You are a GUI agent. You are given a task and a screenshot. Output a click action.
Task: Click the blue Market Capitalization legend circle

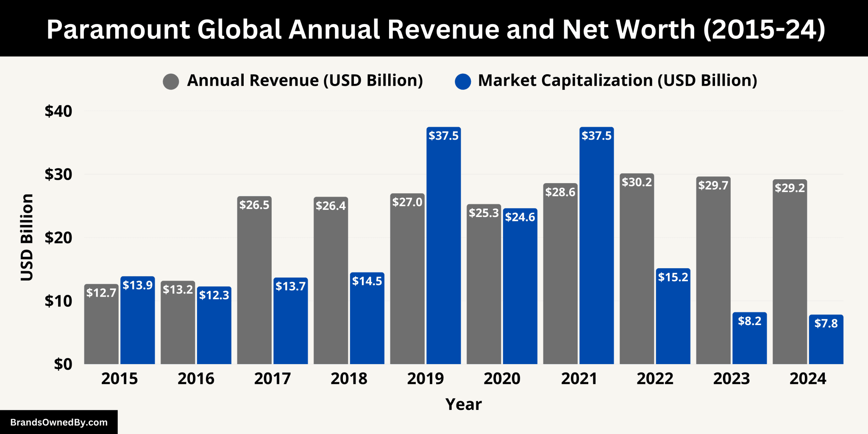tap(463, 81)
